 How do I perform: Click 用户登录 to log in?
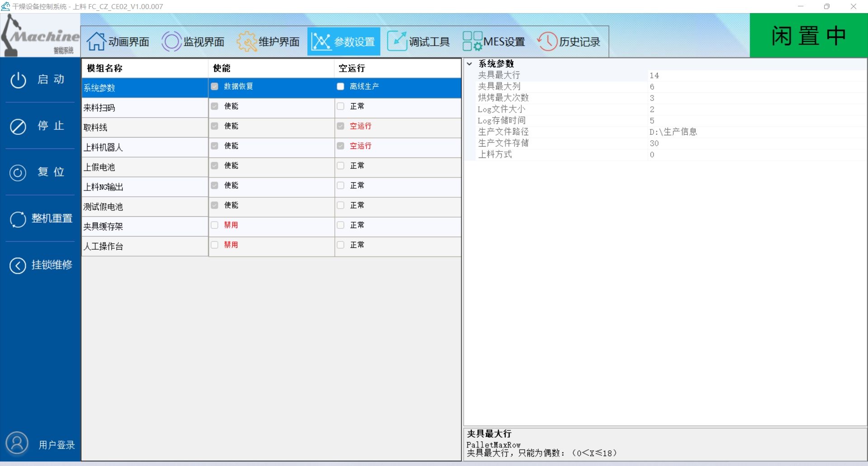57,445
